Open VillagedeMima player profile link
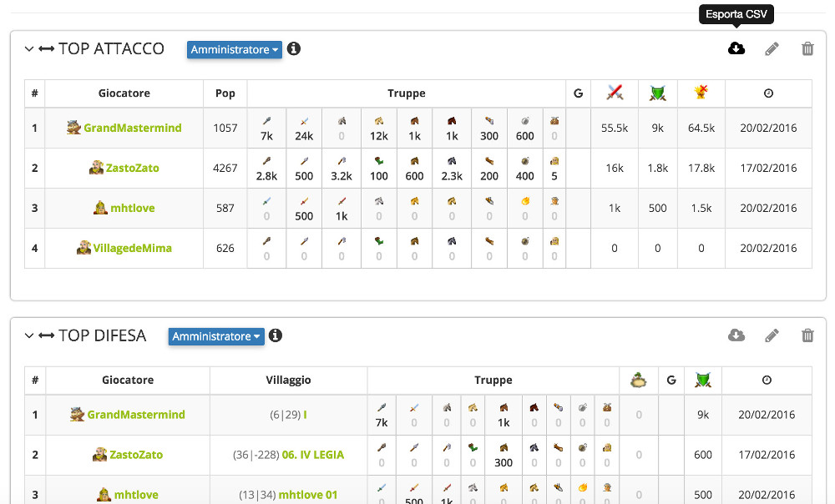835x504 pixels. 132,248
